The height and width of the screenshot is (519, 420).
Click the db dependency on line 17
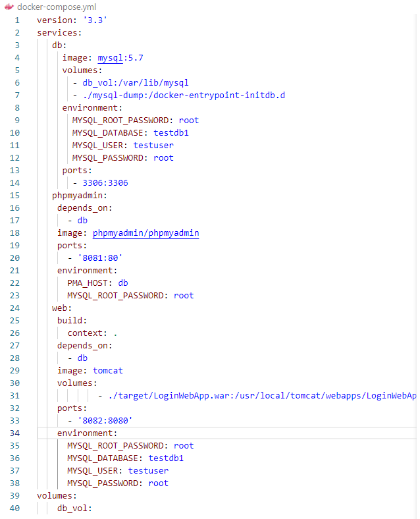(x=82, y=221)
